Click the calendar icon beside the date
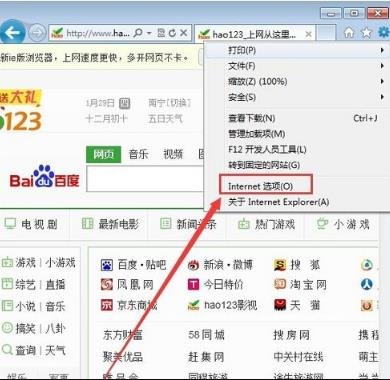Image resolution: width=390 pixels, height=380 pixels. 124,103
